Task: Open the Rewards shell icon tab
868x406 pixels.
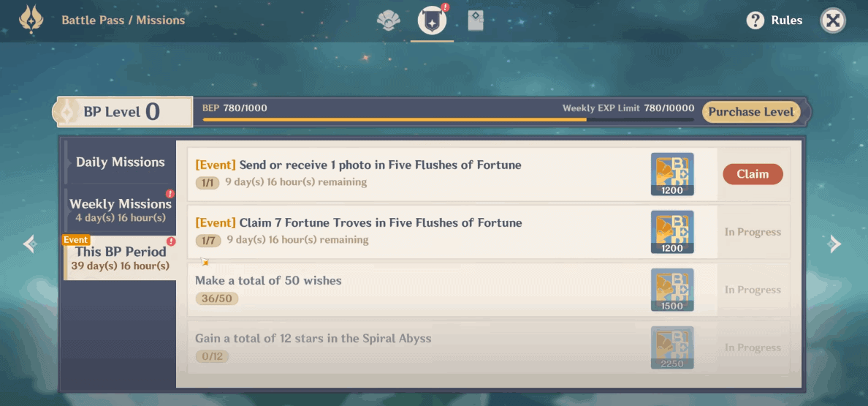Action: (388, 21)
